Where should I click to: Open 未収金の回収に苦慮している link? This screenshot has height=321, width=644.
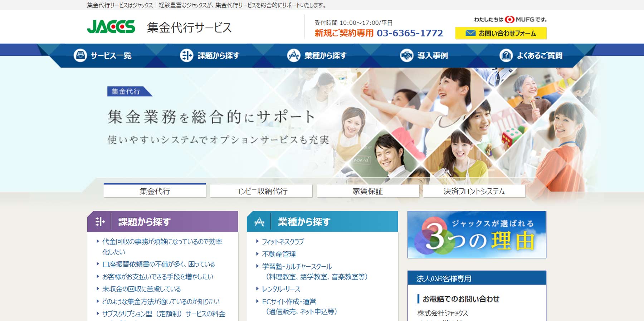coord(141,289)
